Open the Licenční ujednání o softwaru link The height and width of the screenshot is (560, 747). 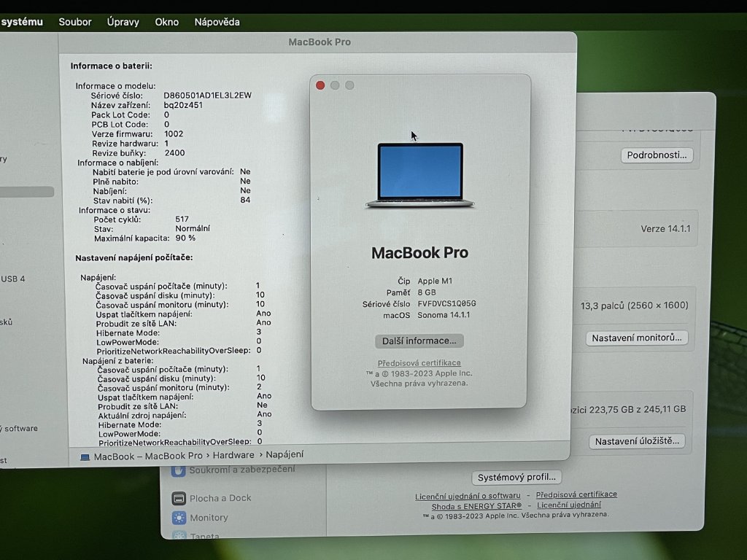pyautogui.click(x=468, y=496)
